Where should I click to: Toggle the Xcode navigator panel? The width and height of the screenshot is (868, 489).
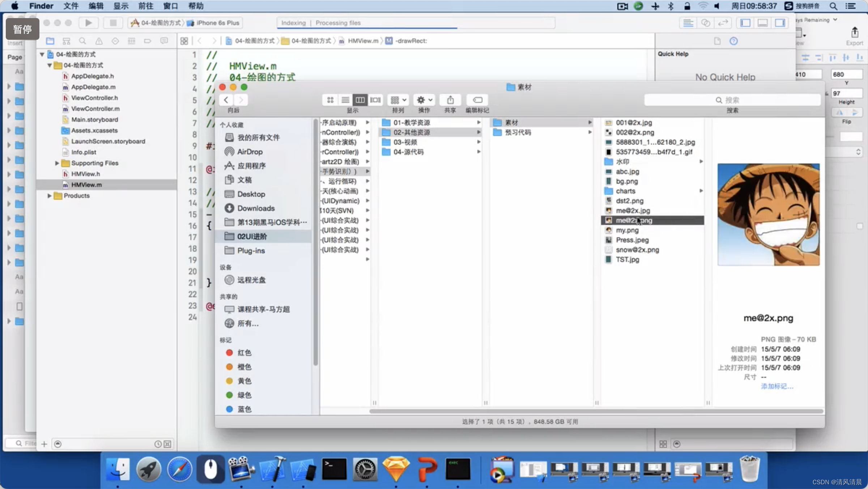(745, 23)
